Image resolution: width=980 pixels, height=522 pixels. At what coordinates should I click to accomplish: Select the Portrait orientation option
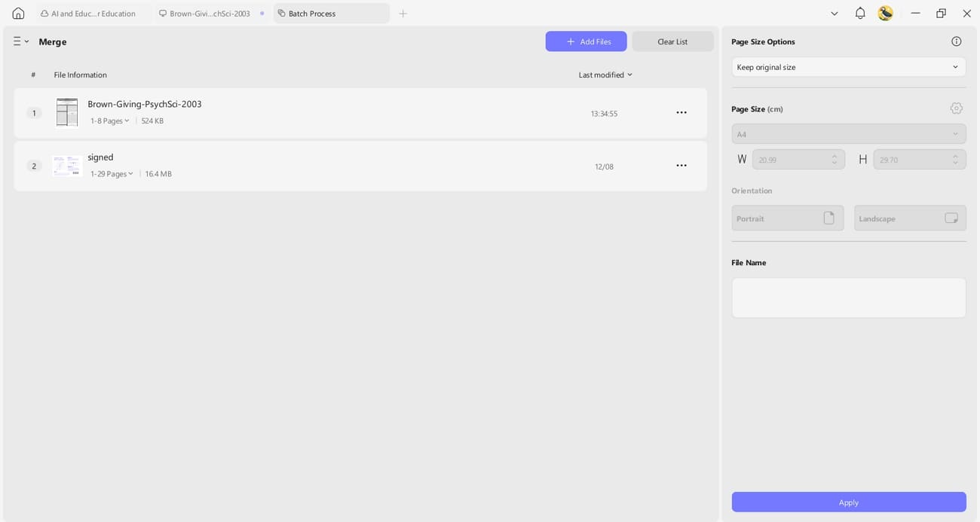[x=788, y=218]
